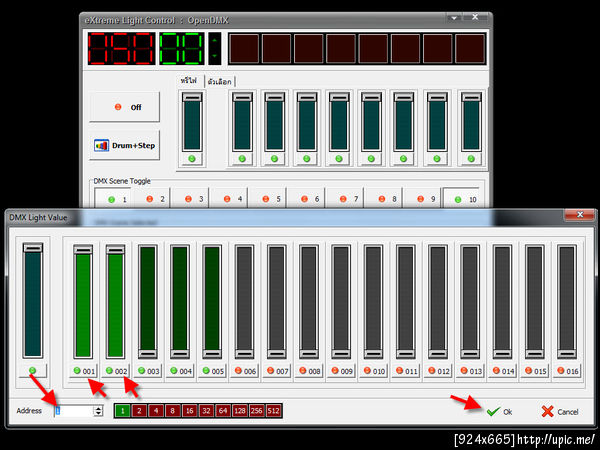Toggle DMX Scene 2
600x450 pixels.
[x=152, y=199]
